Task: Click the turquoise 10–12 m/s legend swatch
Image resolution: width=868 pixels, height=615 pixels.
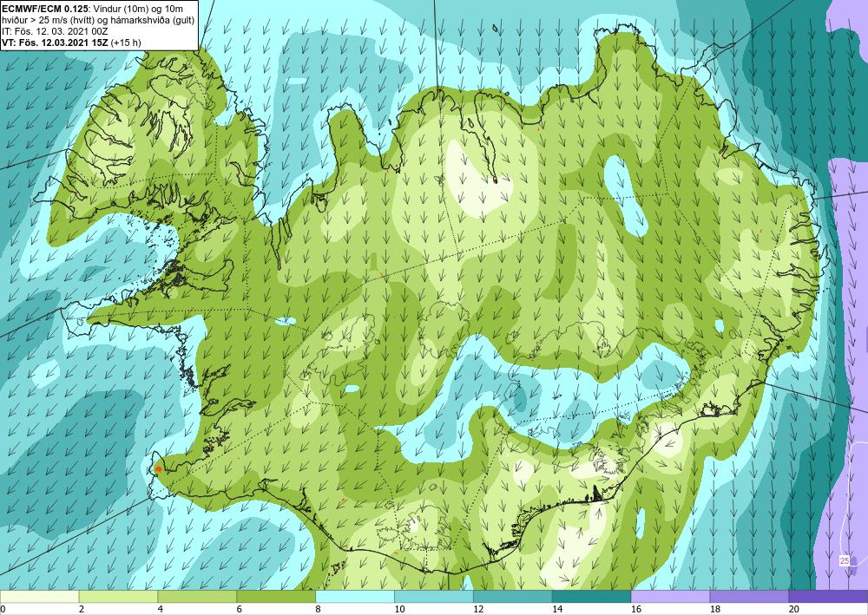Action: (x=433, y=597)
